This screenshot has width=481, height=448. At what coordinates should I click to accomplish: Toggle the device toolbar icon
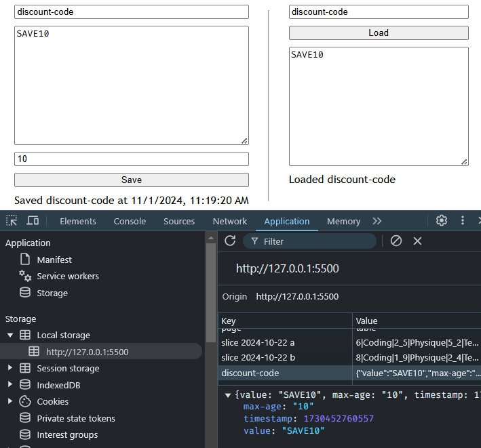click(x=33, y=221)
